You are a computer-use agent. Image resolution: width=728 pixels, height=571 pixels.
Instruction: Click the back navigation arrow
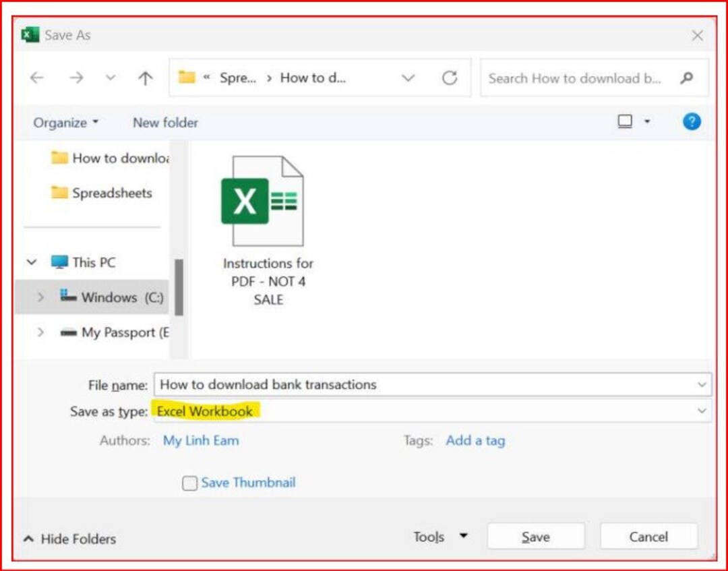[36, 78]
